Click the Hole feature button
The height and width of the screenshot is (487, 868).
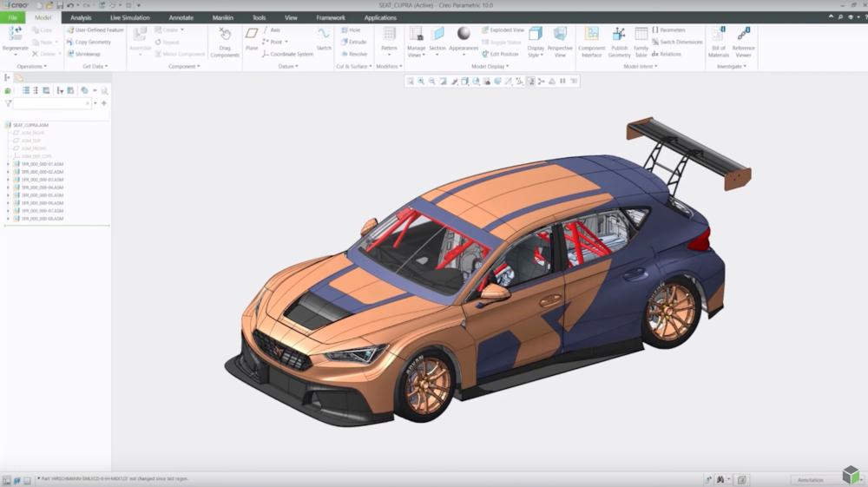click(351, 30)
